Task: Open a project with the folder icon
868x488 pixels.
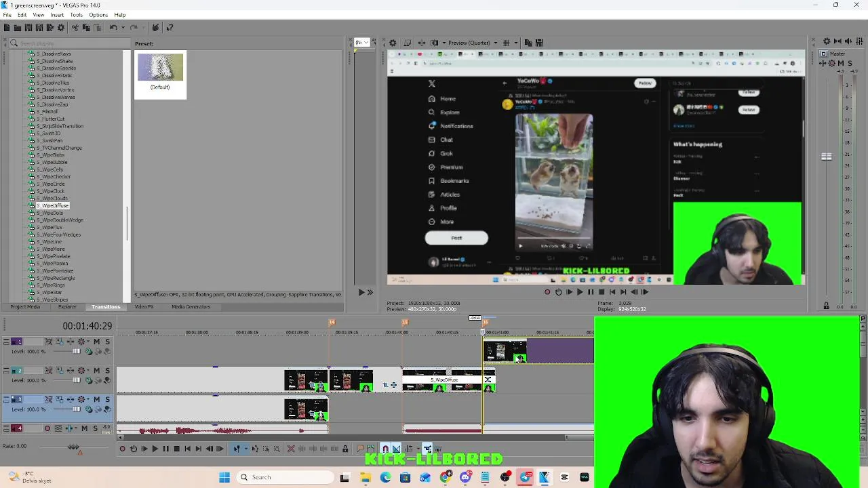Action: pyautogui.click(x=18, y=27)
